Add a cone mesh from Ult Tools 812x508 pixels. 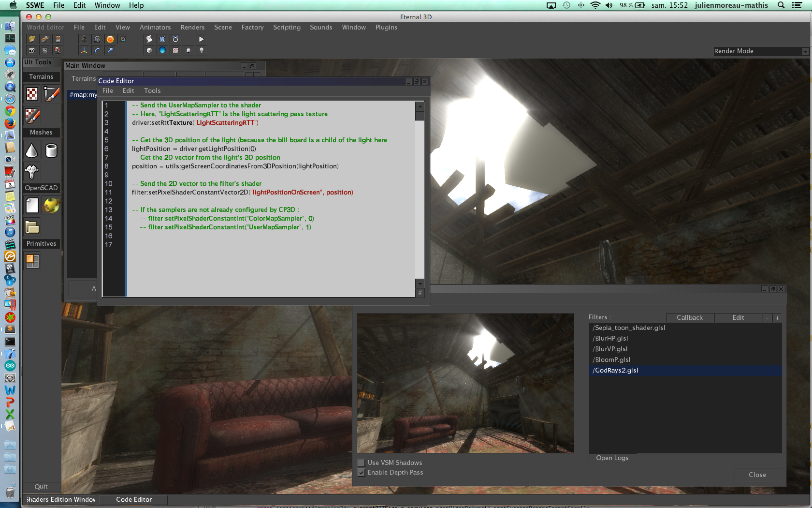[32, 150]
